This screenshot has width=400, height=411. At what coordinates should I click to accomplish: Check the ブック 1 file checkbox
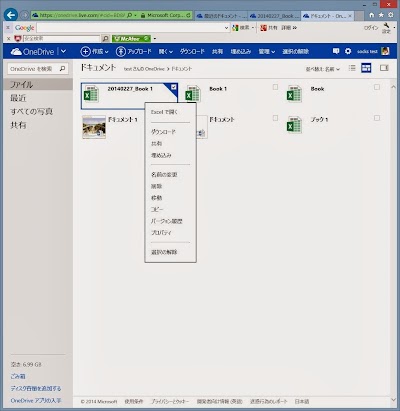coord(377,118)
